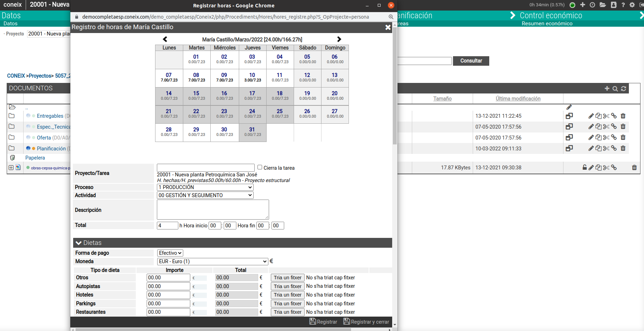Screen dimensions: 644x331
Task: Click the Consultar button
Action: (x=471, y=61)
